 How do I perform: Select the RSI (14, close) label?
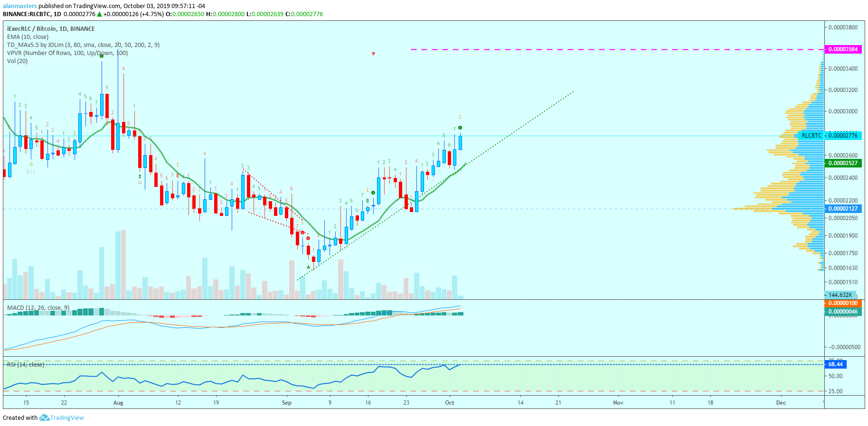click(26, 365)
